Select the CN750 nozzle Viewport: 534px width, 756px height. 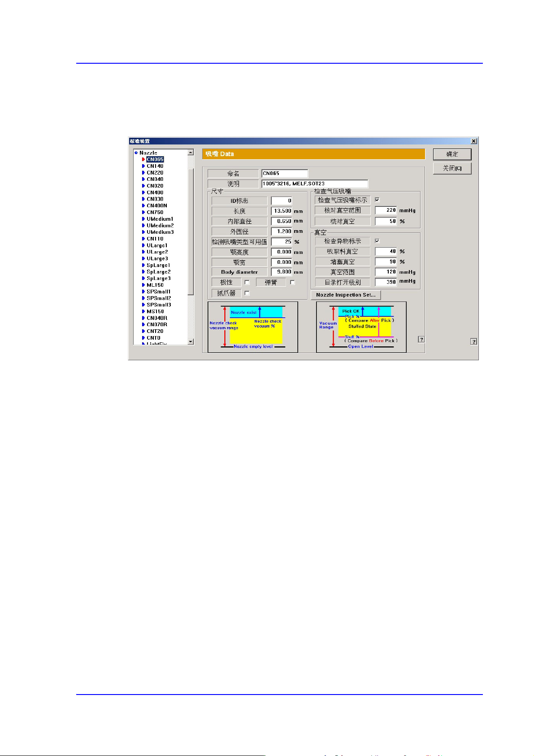click(155, 212)
